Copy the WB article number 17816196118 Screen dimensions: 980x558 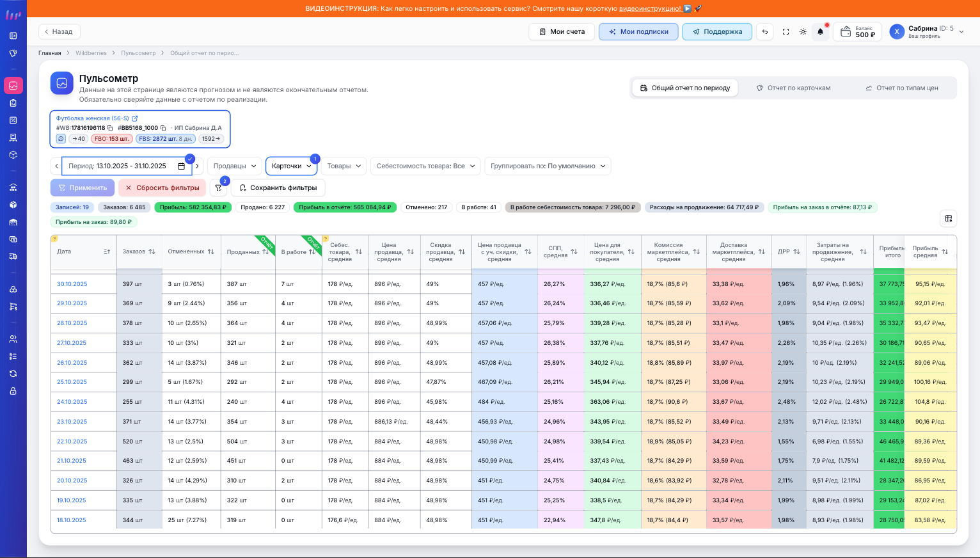110,128
